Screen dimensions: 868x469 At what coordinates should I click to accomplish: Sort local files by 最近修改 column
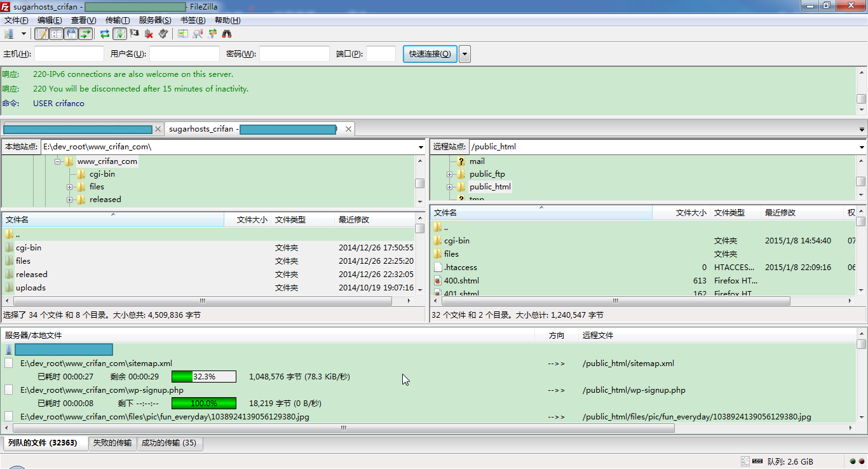click(374, 220)
